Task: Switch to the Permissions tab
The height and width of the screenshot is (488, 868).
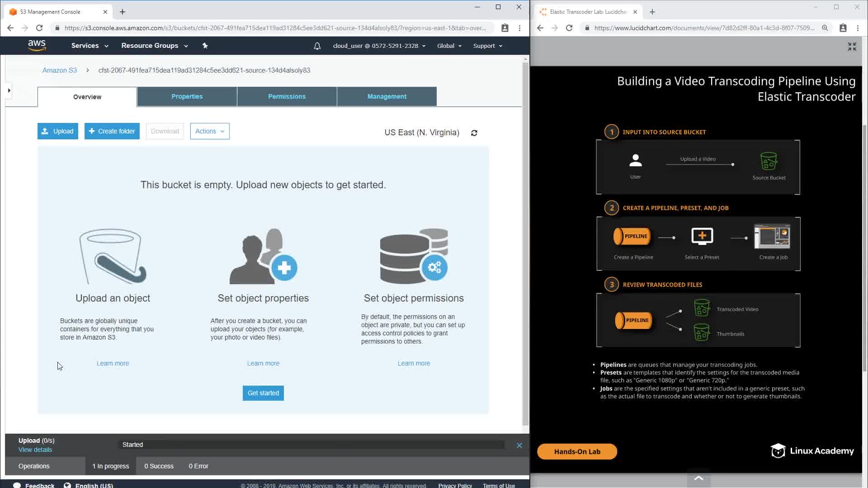Action: pyautogui.click(x=287, y=96)
